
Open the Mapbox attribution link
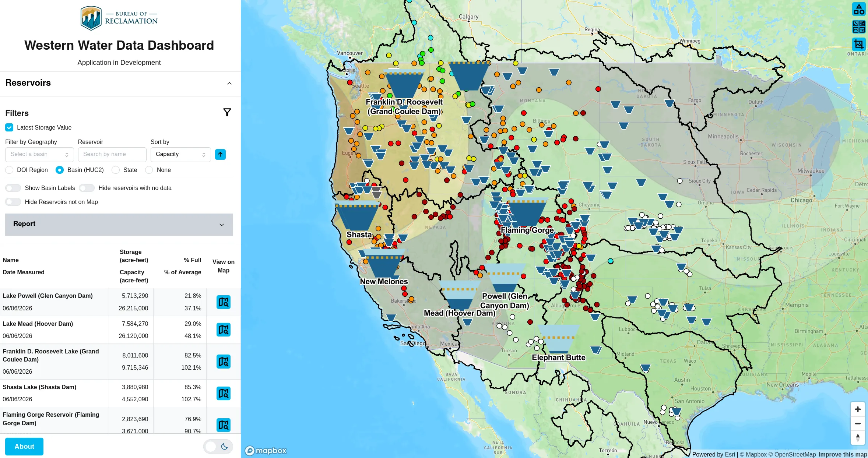[753, 454]
